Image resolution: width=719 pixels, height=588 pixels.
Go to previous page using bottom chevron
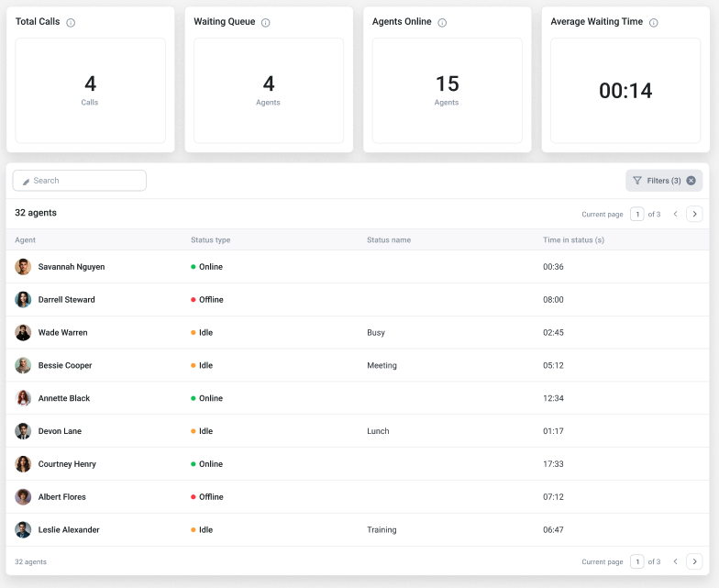[x=675, y=561]
